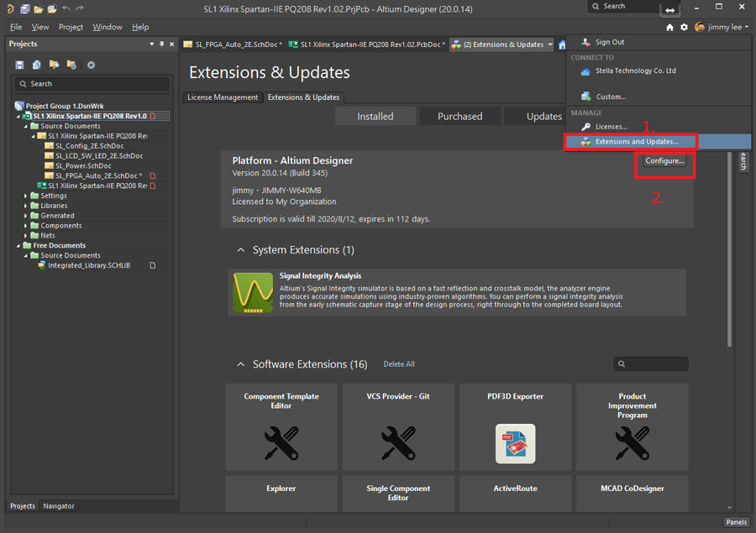
Task: Click the Configure... button
Action: click(664, 161)
